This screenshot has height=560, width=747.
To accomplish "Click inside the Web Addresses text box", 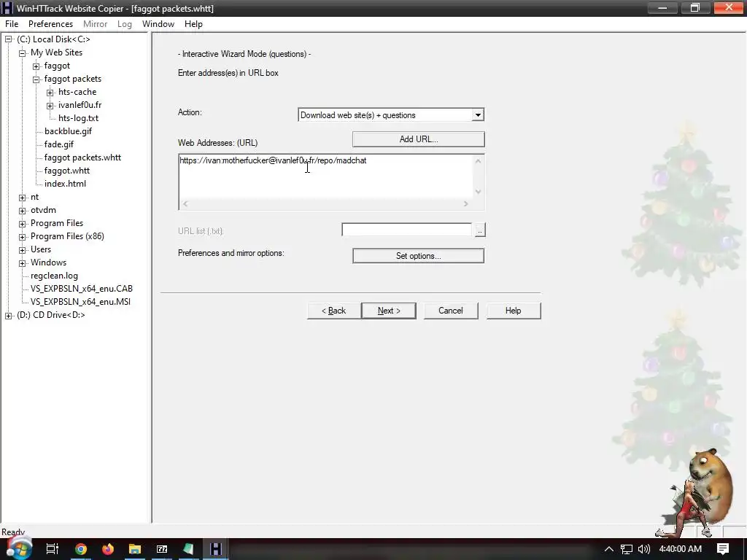I will (326, 176).
